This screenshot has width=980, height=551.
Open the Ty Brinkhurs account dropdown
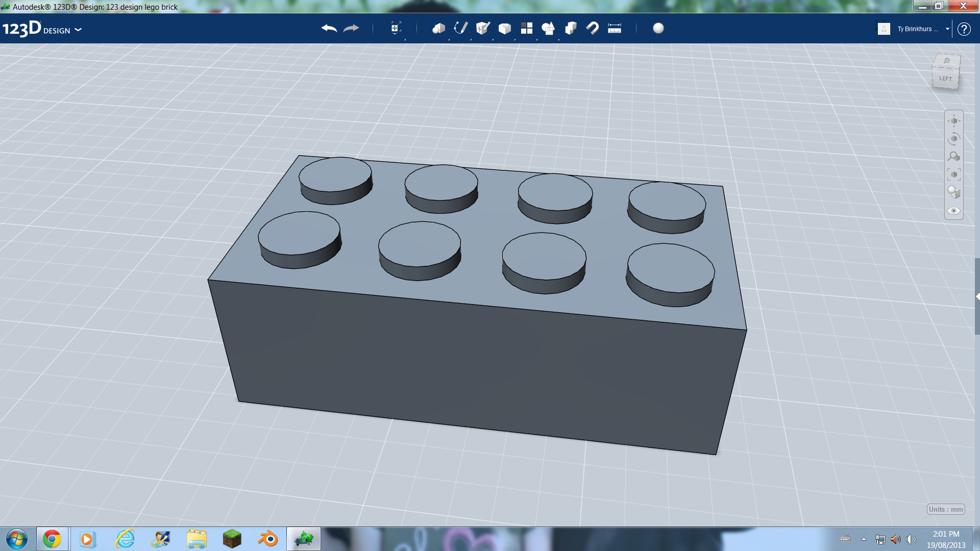[947, 29]
